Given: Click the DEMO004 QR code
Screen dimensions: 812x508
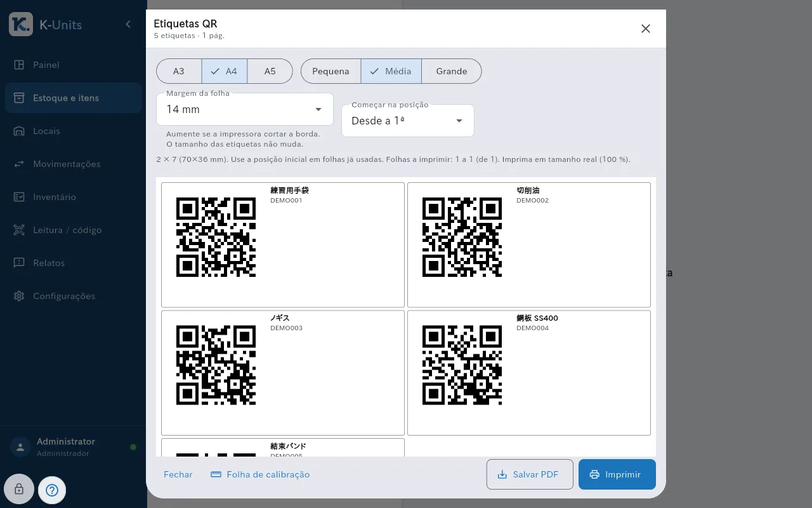Looking at the screenshot, I should click(x=462, y=365).
